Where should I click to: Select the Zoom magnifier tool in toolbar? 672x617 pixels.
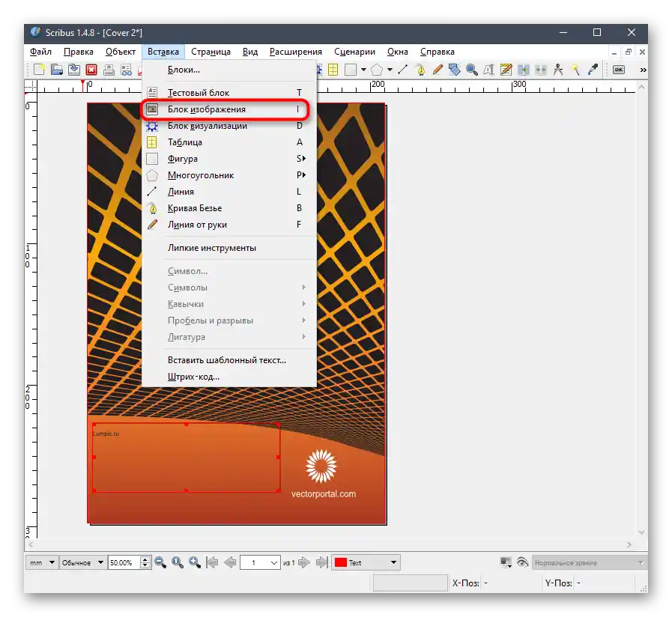(x=472, y=70)
